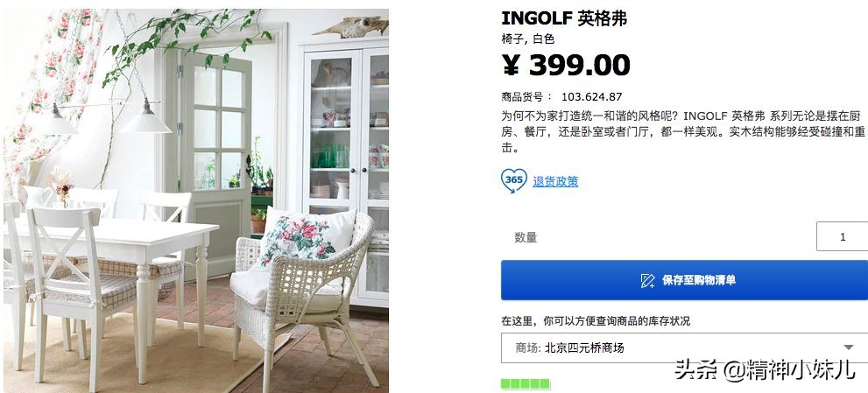Click the floral cushion on wicker armchair in photo

pos(307,237)
